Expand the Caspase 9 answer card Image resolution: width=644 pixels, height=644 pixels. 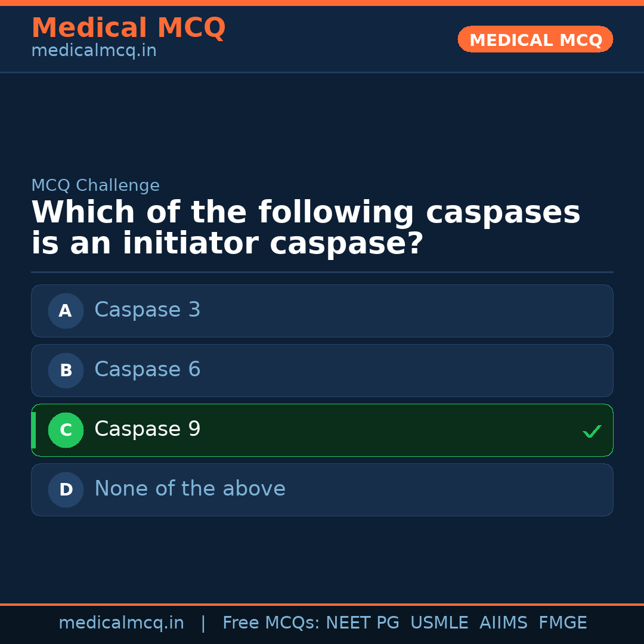click(x=322, y=430)
